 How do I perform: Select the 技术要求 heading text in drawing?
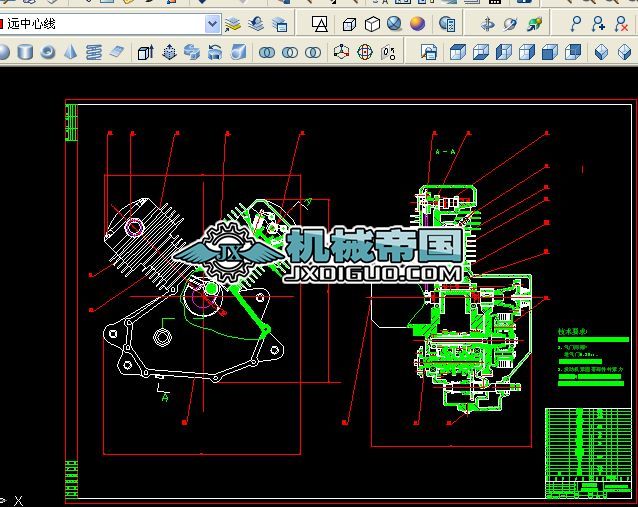[572, 332]
